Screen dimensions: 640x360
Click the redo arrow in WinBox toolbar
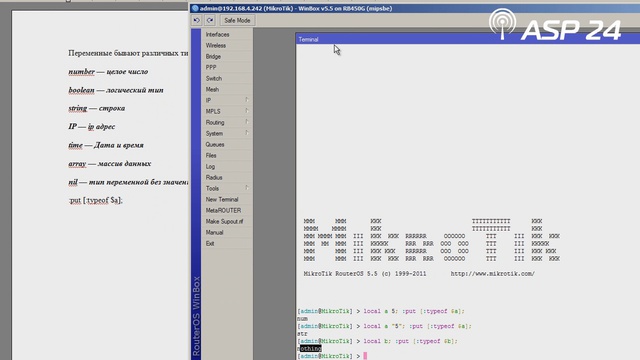pyautogui.click(x=210, y=20)
